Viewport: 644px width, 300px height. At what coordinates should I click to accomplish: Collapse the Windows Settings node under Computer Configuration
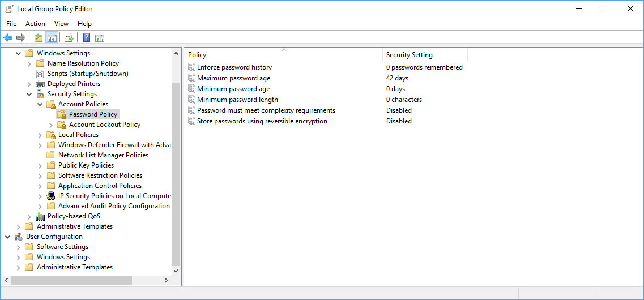pos(18,53)
